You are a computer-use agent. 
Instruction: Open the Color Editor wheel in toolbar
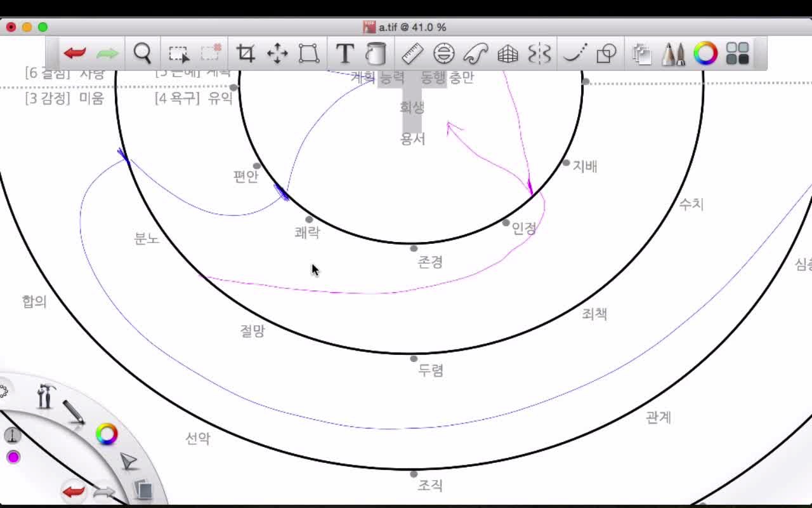pos(705,53)
